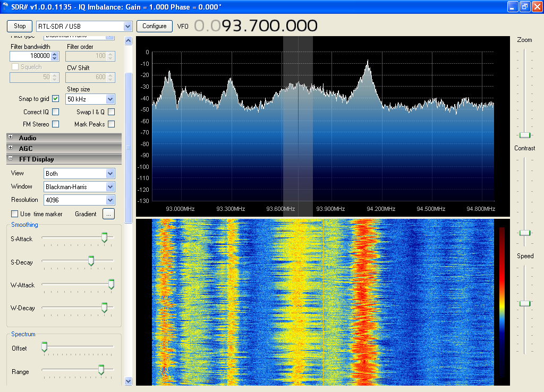Click the Stop button
Image resolution: width=544 pixels, height=392 pixels.
coord(20,26)
